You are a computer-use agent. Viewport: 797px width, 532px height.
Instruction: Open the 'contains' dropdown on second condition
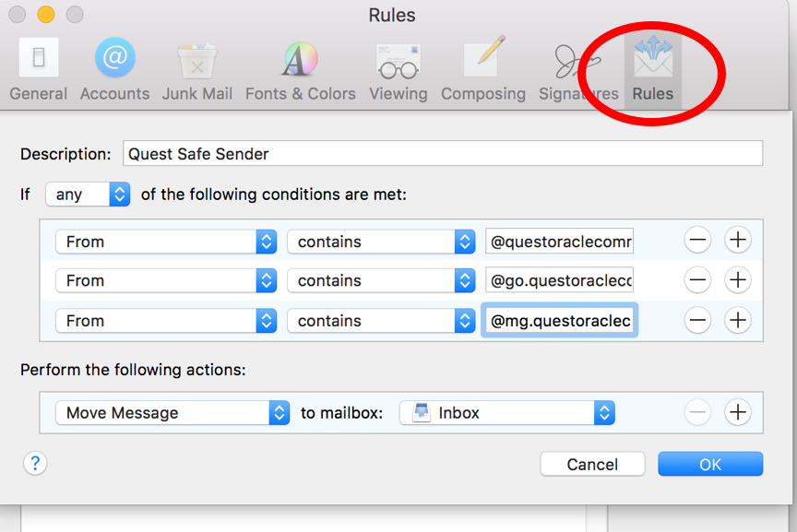(381, 280)
